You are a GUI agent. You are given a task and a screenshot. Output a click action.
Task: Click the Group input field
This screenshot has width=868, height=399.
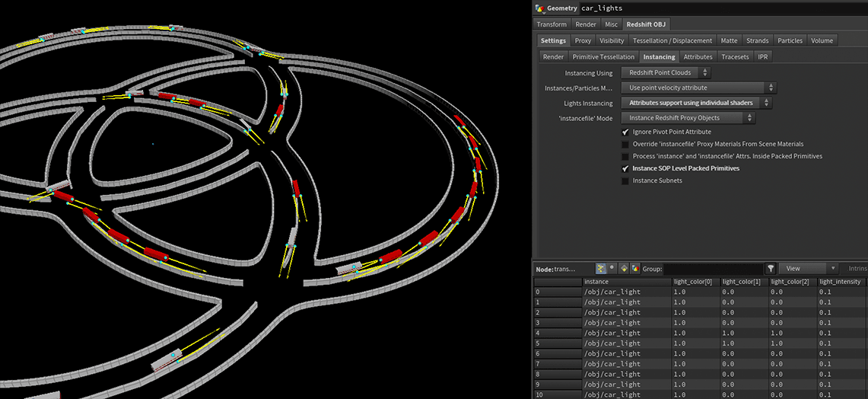713,269
